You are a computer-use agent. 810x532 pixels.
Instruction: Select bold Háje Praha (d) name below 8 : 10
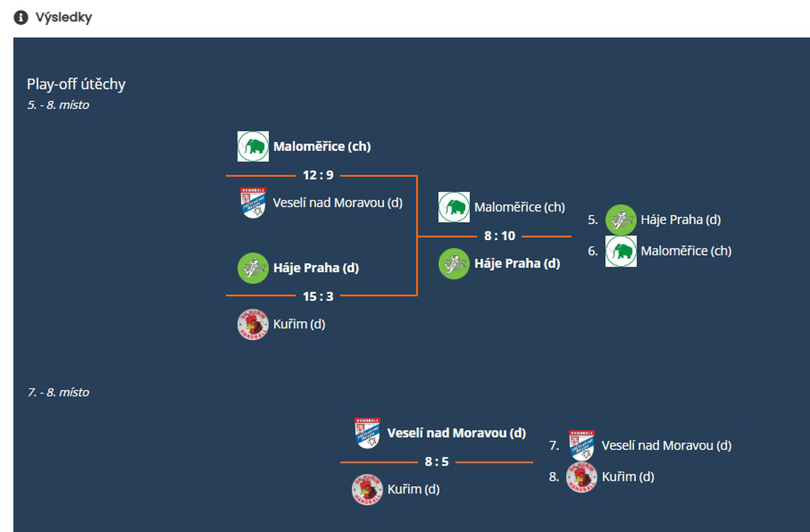pyautogui.click(x=516, y=263)
